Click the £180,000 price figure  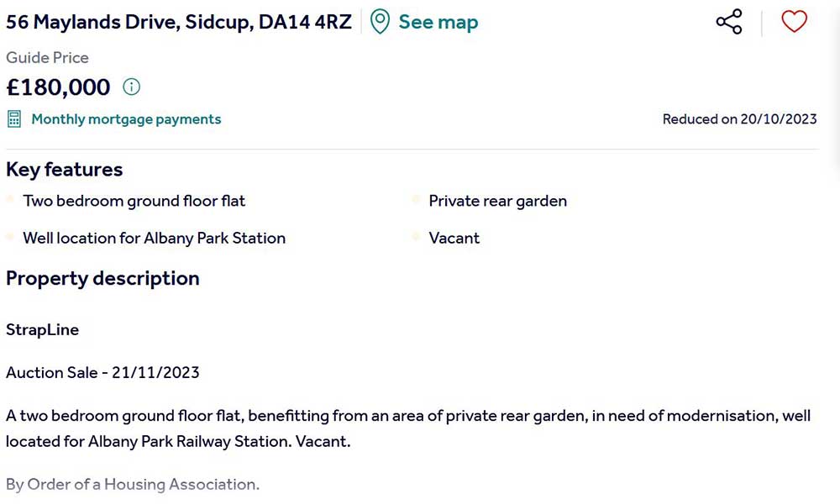[x=58, y=87]
